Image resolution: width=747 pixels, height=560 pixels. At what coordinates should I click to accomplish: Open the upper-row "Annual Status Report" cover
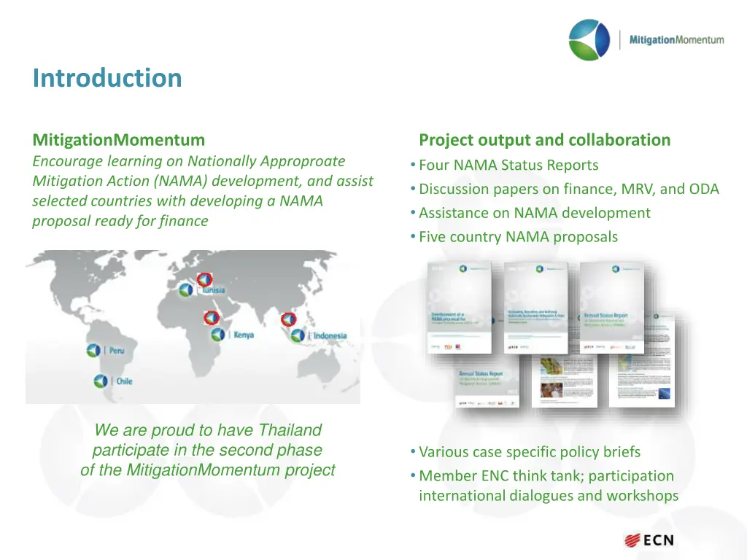coord(612,308)
